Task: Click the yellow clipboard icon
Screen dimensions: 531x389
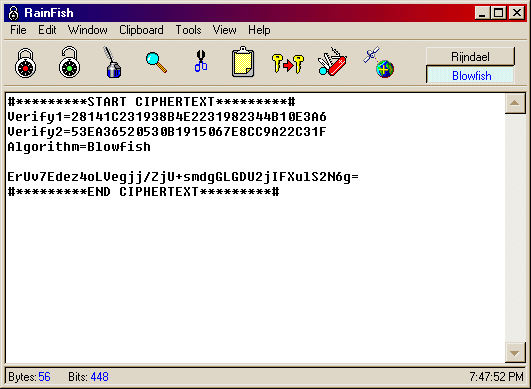Action: (x=243, y=62)
